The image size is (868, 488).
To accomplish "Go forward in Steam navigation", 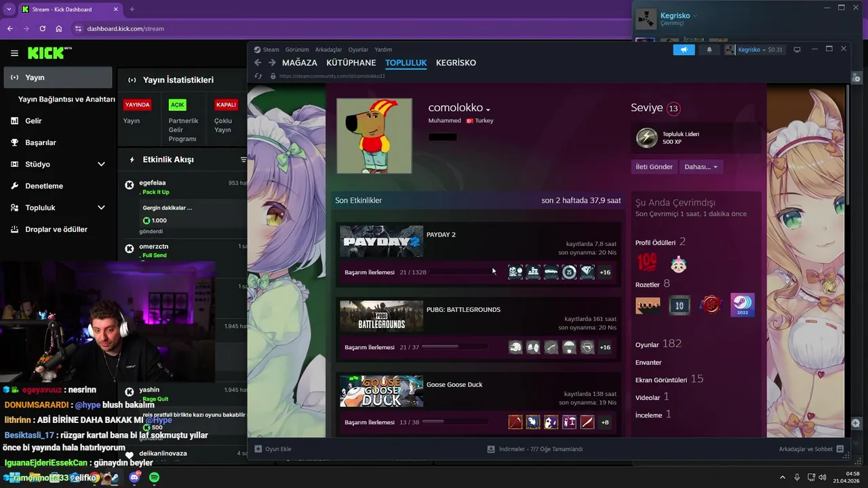I will pyautogui.click(x=272, y=62).
